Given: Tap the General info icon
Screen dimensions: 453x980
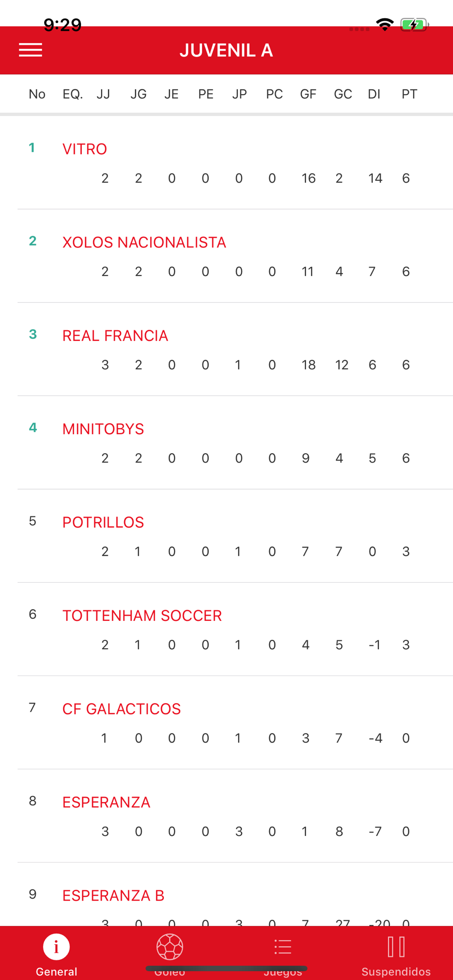Looking at the screenshot, I should 56,947.
